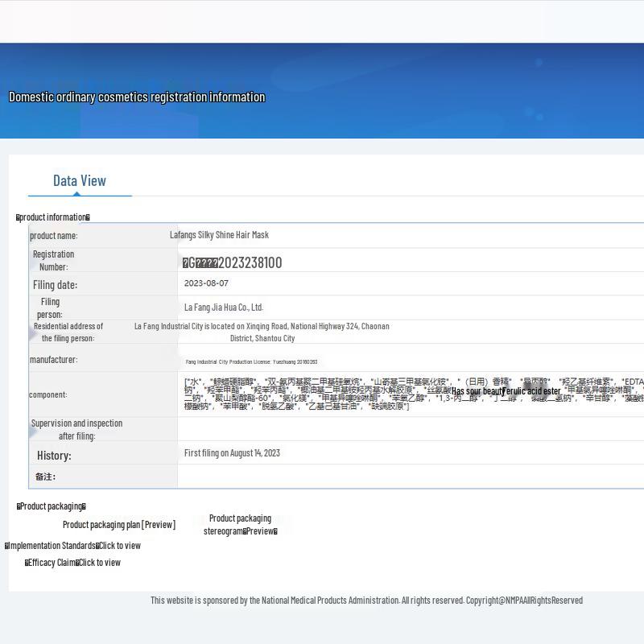Click the 'Supervision and inspection after filing' label
The height and width of the screenshot is (644, 644).
tap(76, 429)
